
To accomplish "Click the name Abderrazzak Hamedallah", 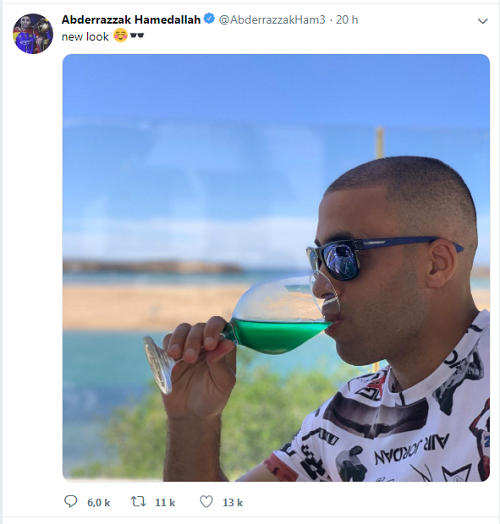I will click(131, 20).
